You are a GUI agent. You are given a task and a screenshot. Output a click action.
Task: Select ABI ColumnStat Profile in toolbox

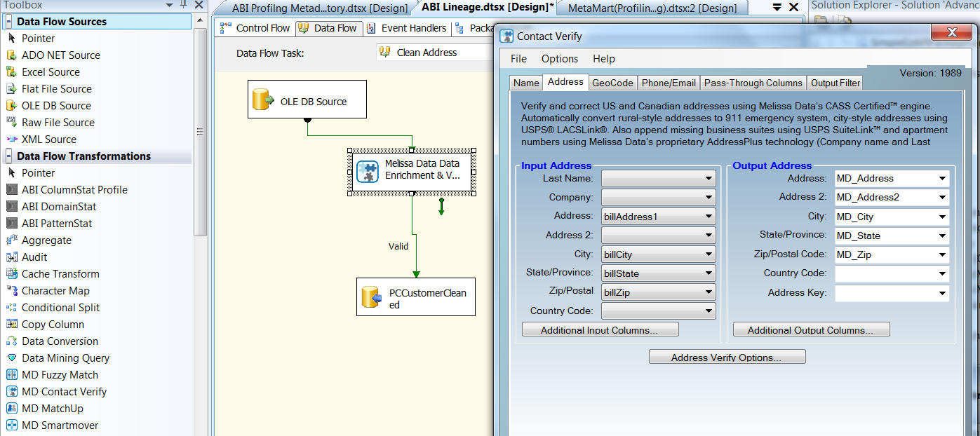[x=74, y=190]
